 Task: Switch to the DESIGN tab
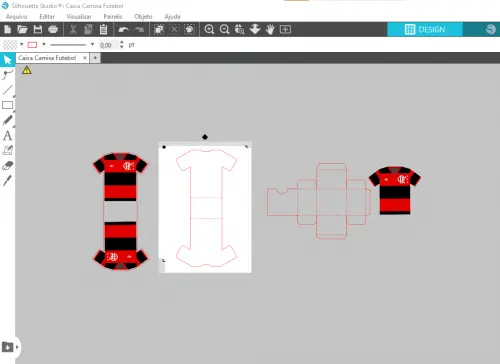[x=425, y=29]
